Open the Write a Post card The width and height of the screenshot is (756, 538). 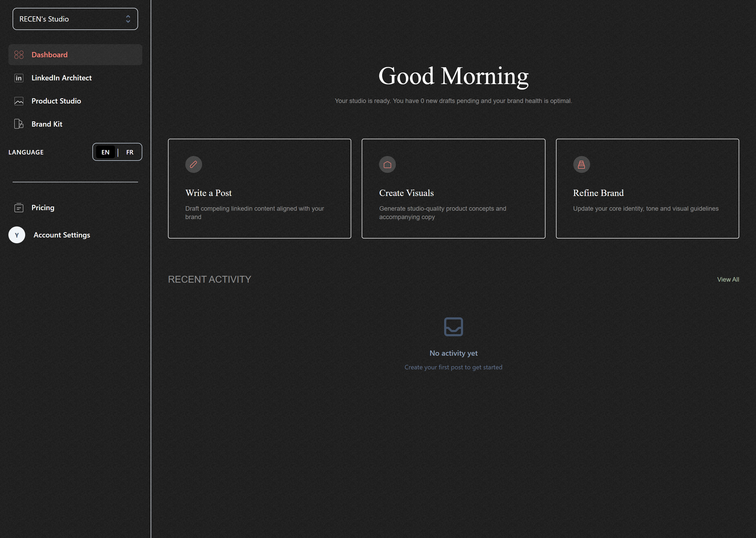[260, 189]
